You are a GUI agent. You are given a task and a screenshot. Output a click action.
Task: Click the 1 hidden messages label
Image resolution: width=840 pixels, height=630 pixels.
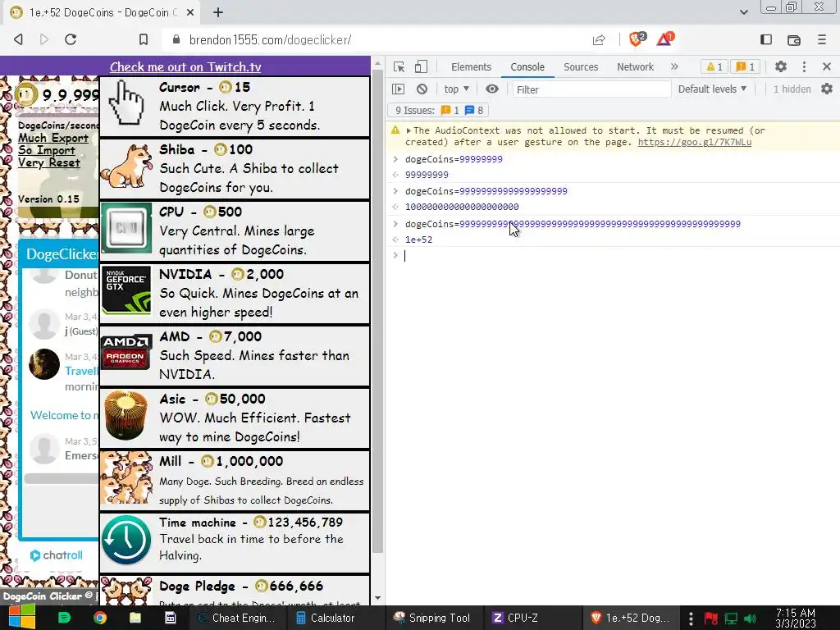pos(792,89)
